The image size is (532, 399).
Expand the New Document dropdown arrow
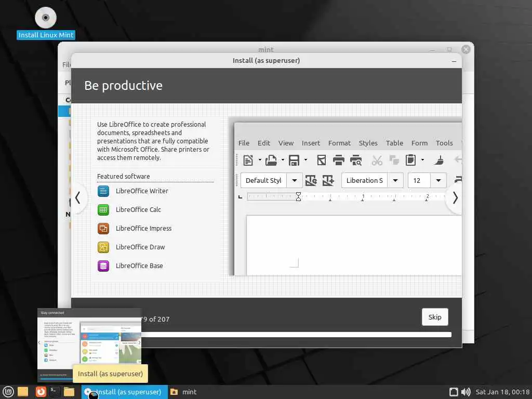pyautogui.click(x=260, y=160)
